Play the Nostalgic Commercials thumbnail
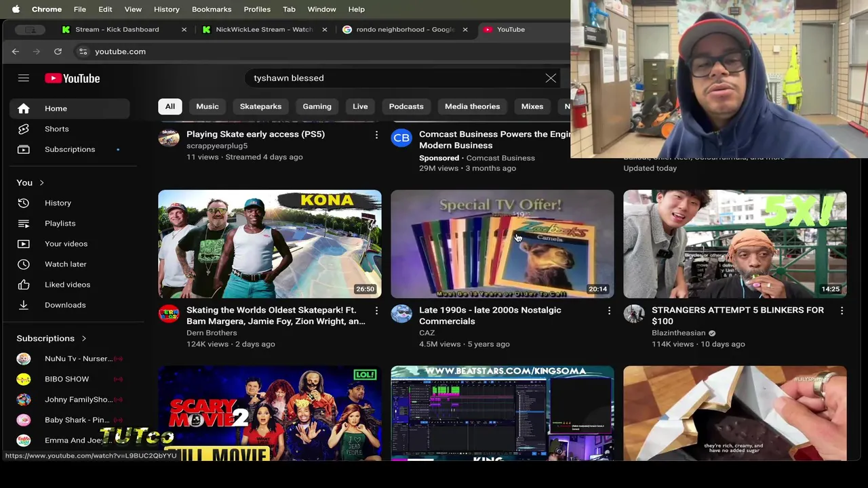Viewport: 868px width, 488px height. 502,244
